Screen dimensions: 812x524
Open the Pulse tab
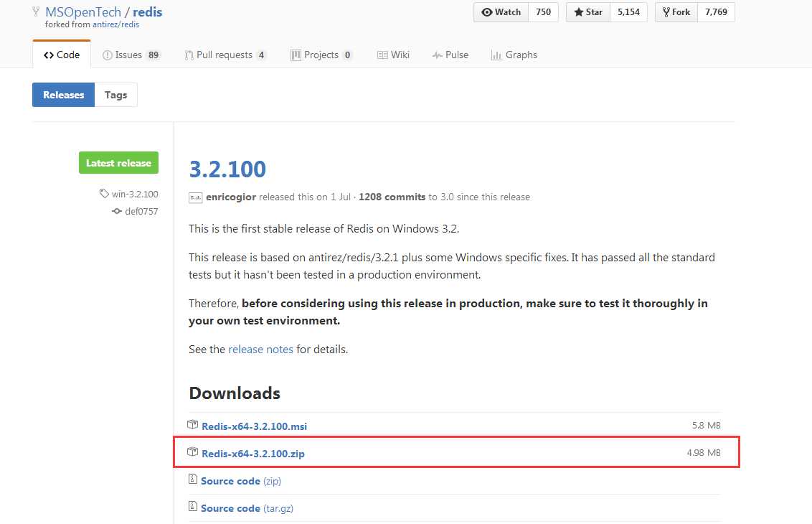point(450,55)
